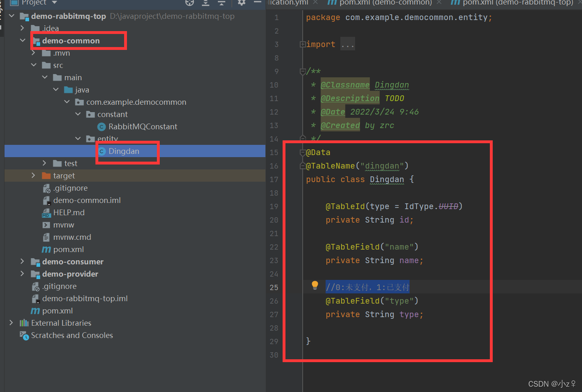The width and height of the screenshot is (582, 392).
Task: Hide the Project tool window
Action: (x=258, y=2)
